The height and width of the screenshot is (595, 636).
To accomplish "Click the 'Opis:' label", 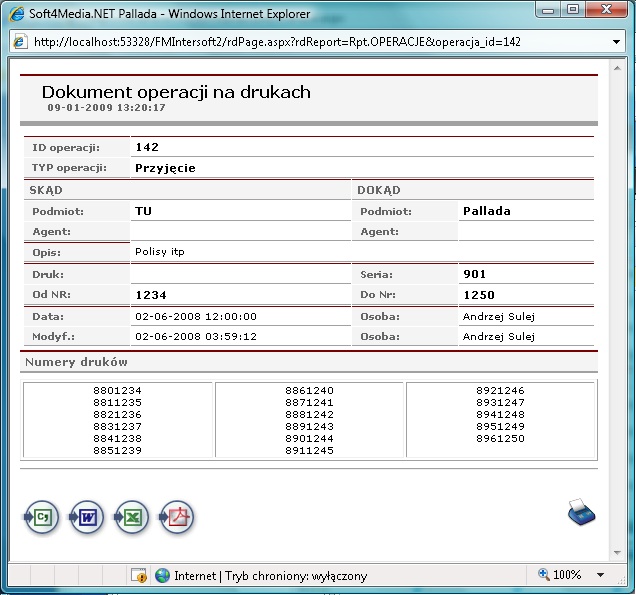I will (x=47, y=253).
